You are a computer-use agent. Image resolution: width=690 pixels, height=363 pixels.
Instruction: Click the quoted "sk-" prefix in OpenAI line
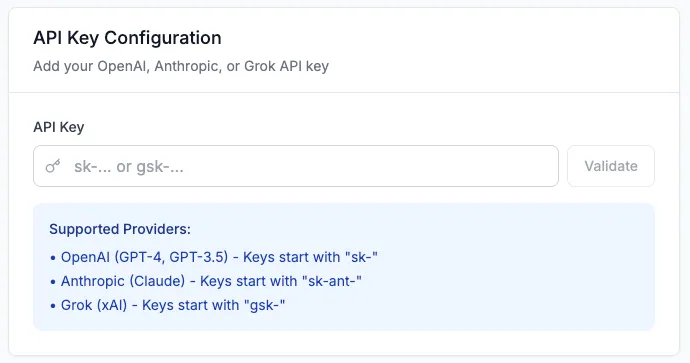(x=362, y=257)
